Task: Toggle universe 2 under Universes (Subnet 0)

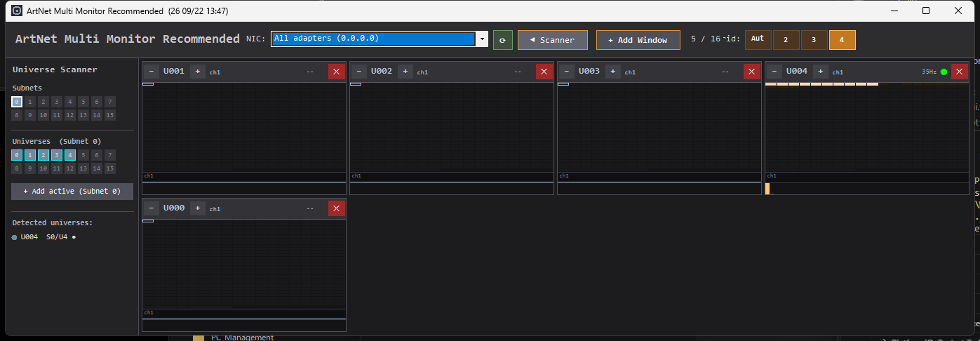Action: [43, 155]
